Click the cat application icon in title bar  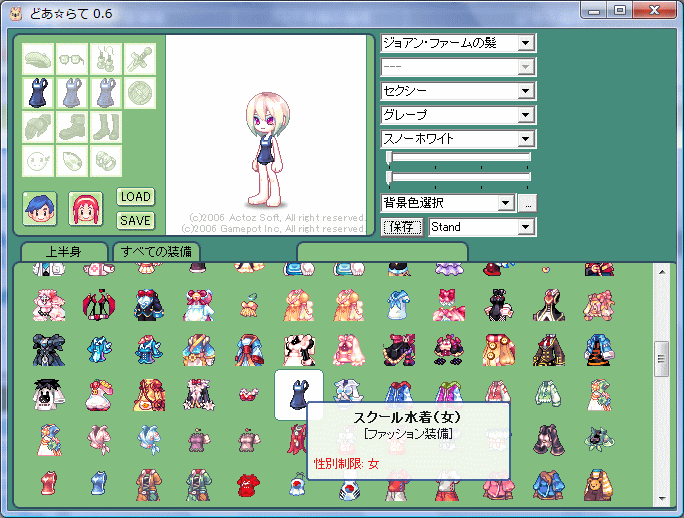coord(16,14)
